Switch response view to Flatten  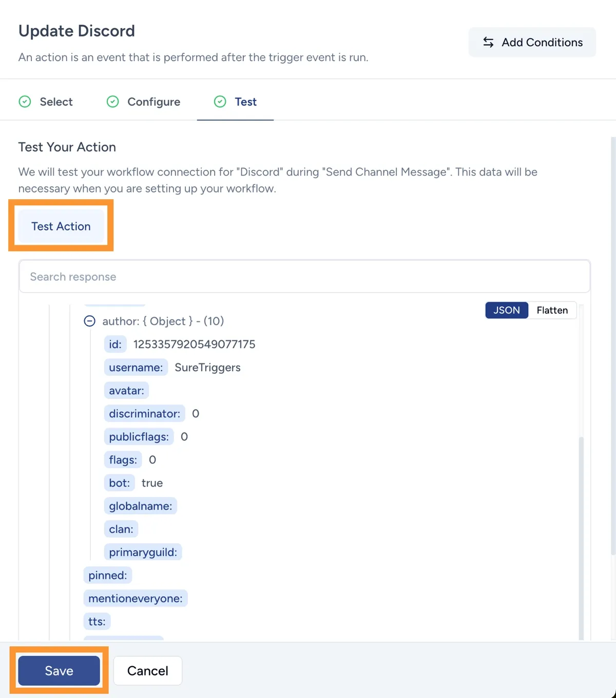point(552,310)
